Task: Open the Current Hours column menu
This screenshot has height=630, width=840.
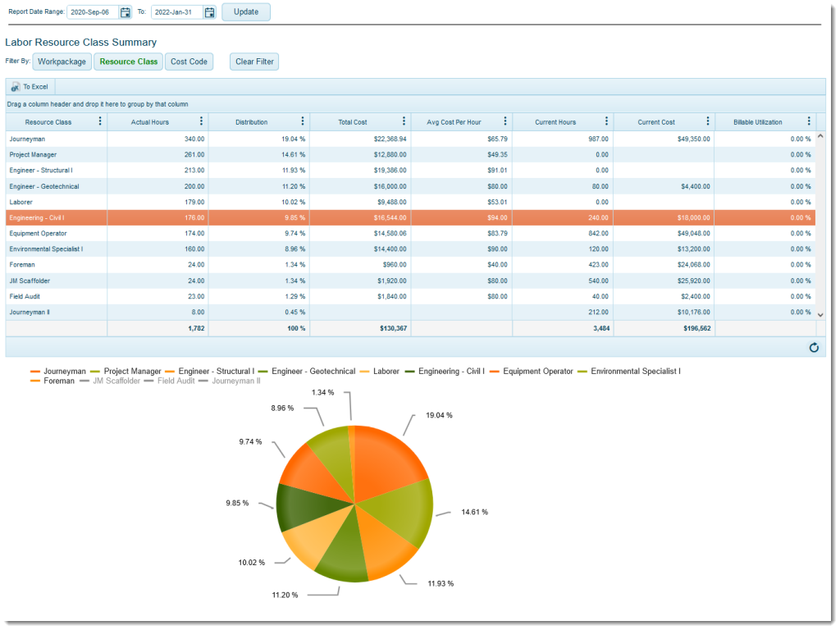Action: 607,121
